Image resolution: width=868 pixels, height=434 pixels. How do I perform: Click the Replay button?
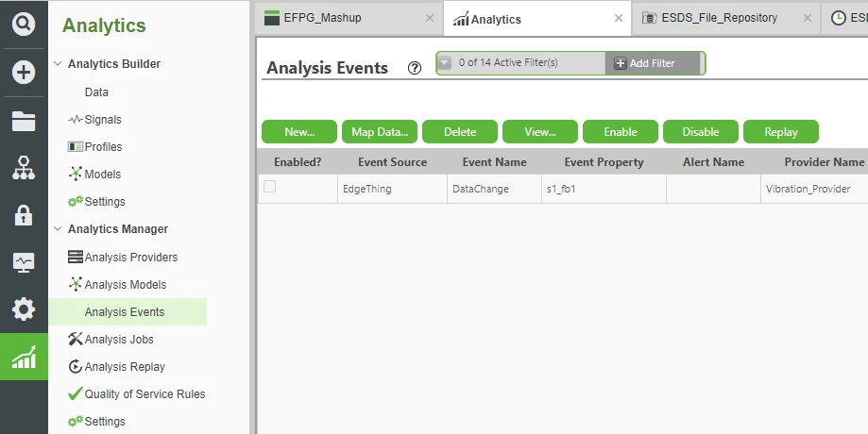[781, 131]
